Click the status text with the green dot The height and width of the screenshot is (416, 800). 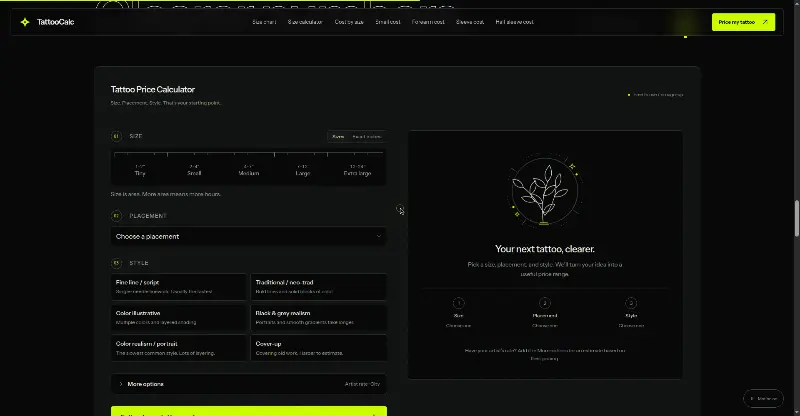(656, 94)
